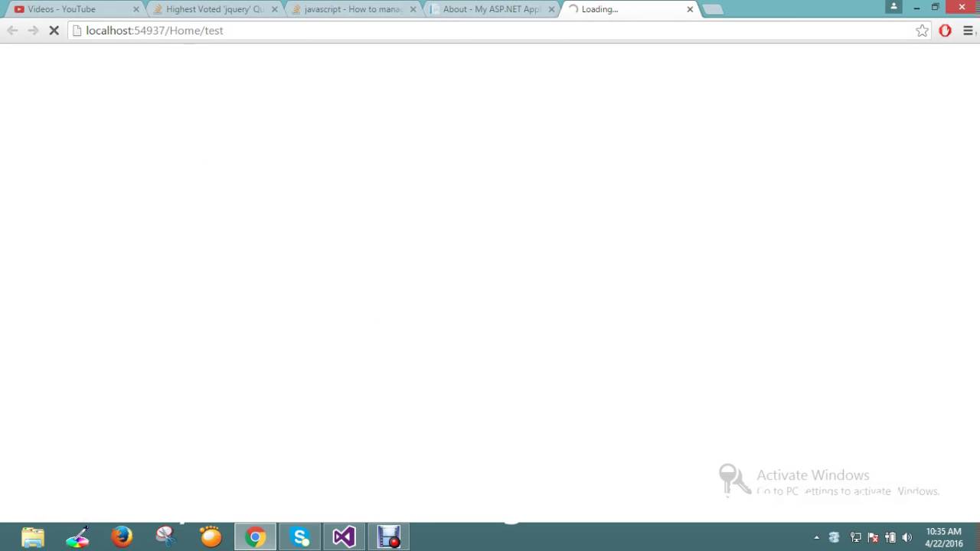This screenshot has width=980, height=551.
Task: Go forward in browser history
Action: tap(33, 31)
